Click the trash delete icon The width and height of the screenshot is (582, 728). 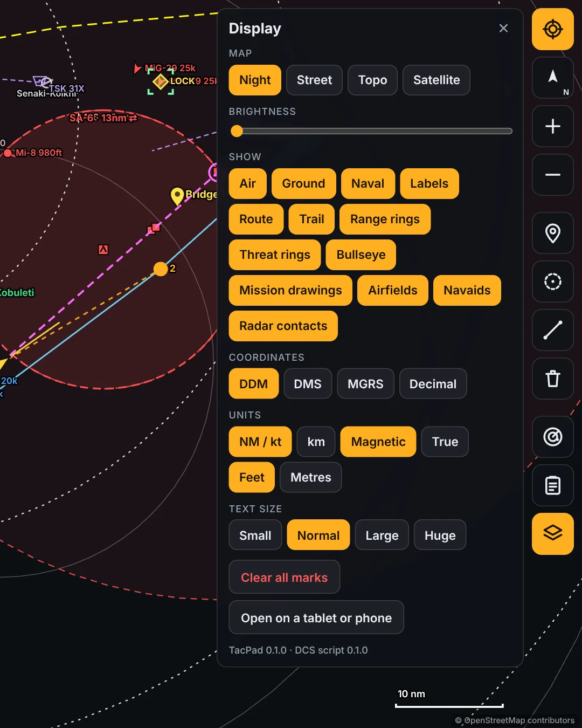coord(553,379)
